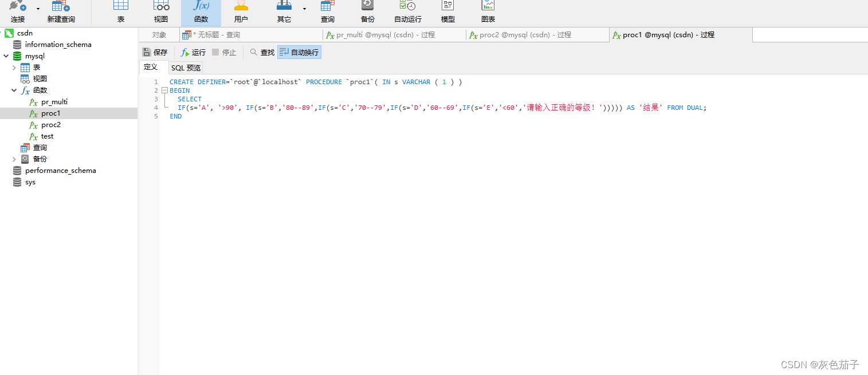This screenshot has height=375, width=868.
Task: Click the '60--69' string in code
Action: (x=443, y=108)
